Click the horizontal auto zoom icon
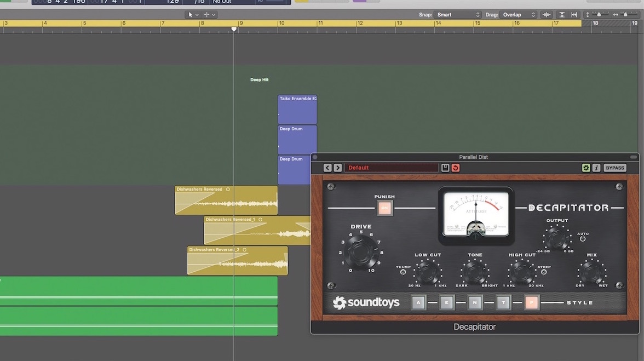 pos(574,15)
